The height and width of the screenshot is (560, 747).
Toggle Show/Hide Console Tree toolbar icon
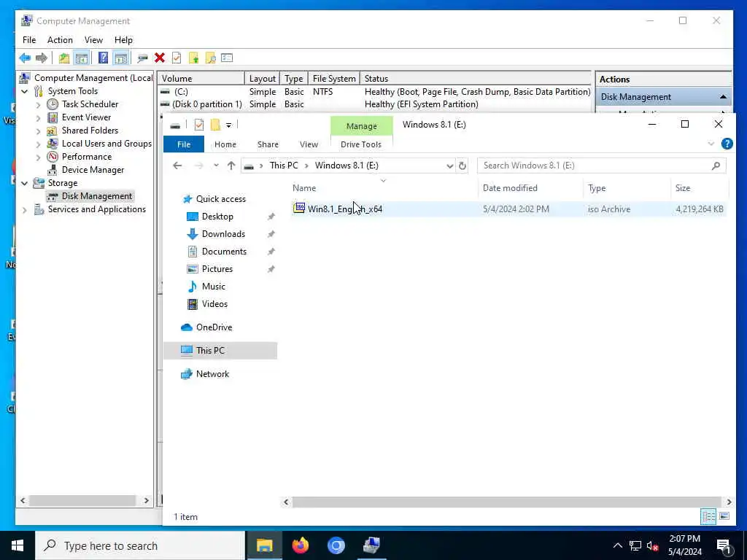click(82, 58)
